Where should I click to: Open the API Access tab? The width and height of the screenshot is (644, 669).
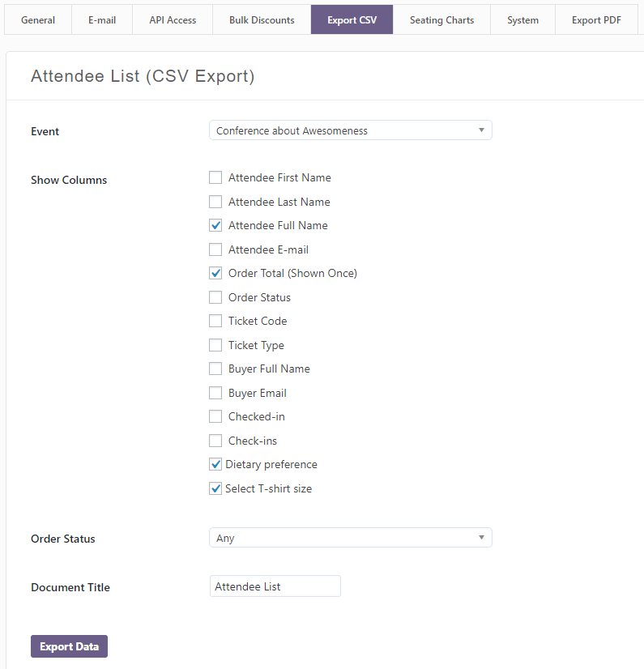[173, 19]
